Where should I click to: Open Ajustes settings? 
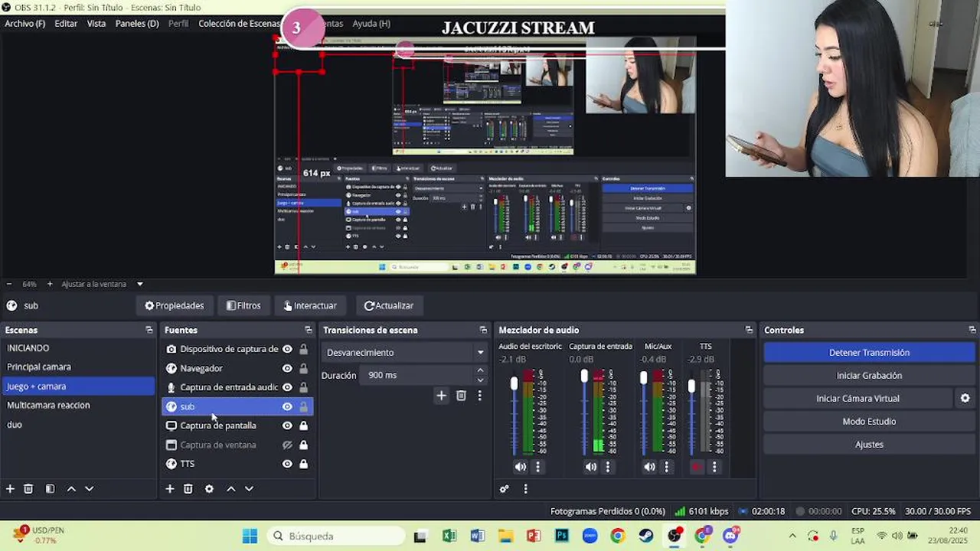pos(869,445)
